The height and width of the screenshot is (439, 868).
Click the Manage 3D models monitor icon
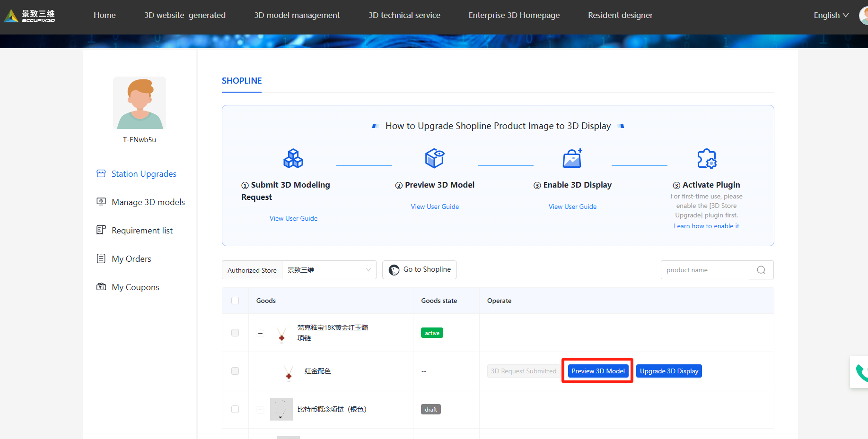coord(101,202)
